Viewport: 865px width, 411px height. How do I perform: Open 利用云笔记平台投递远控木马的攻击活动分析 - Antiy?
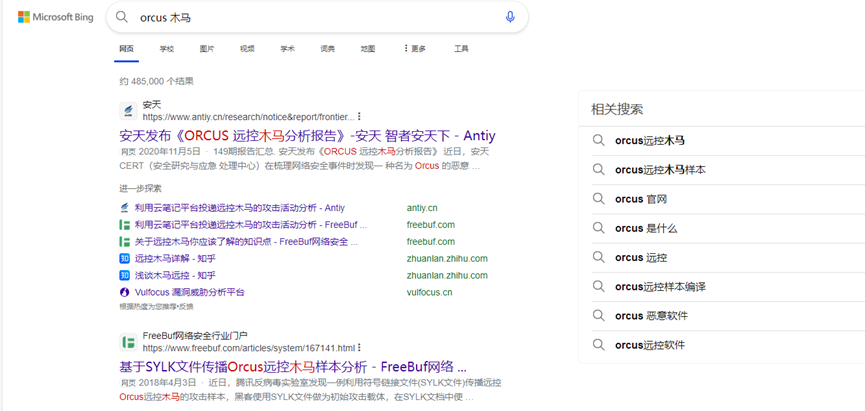240,208
